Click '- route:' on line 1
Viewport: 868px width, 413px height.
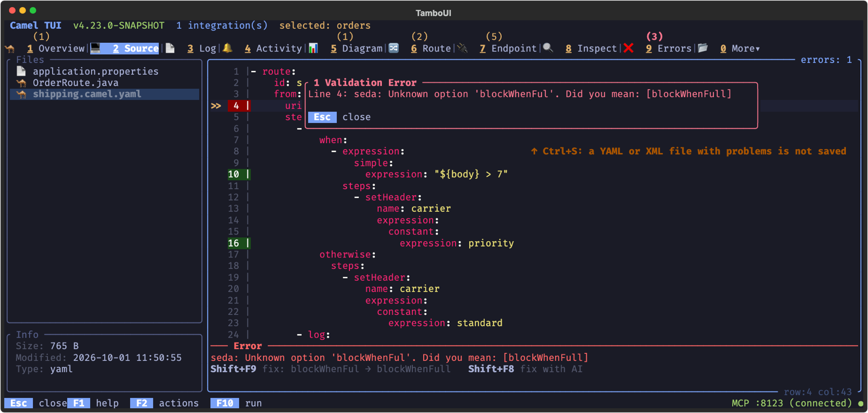[273, 71]
